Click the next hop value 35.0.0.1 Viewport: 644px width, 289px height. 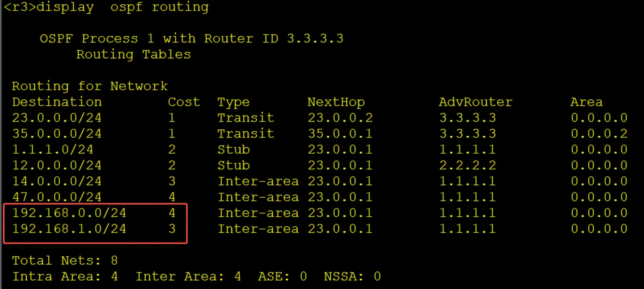click(340, 133)
